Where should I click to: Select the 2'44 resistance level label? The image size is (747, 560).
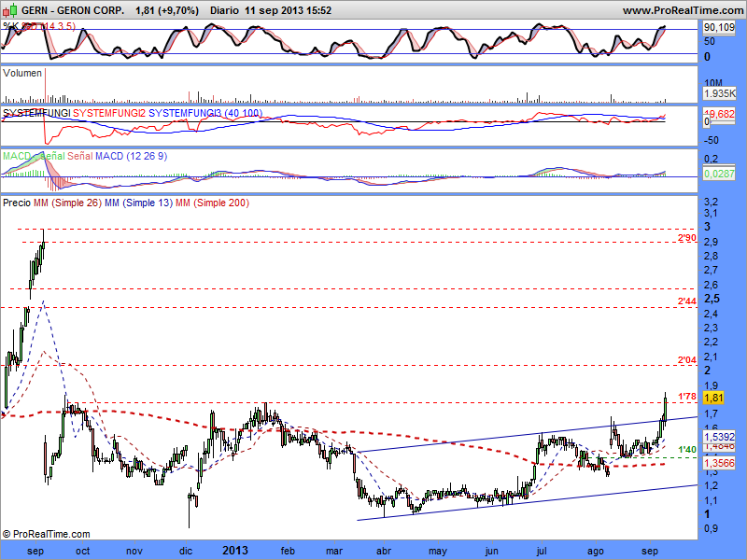coord(687,301)
